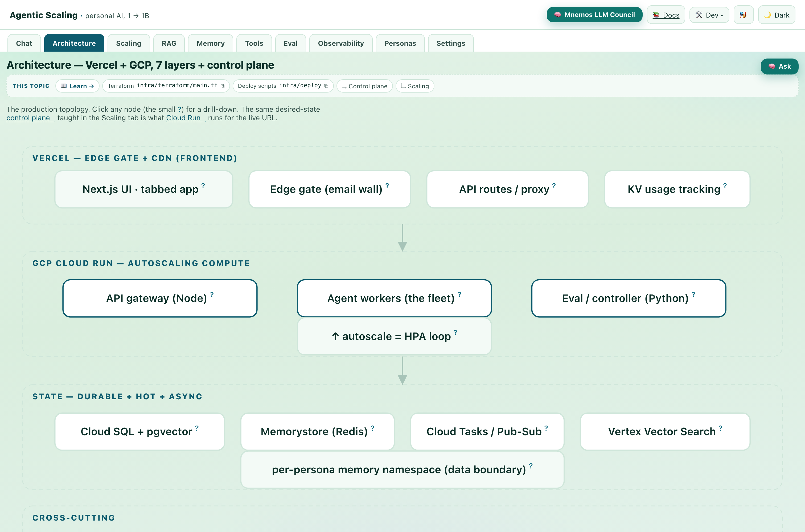Open drill-down for API routes / proxy
This screenshot has height=532, width=805.
pos(554,186)
